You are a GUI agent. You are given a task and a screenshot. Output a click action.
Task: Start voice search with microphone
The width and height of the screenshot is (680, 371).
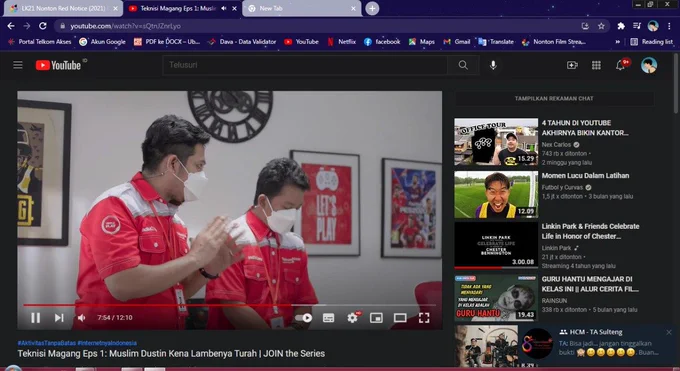[493, 65]
